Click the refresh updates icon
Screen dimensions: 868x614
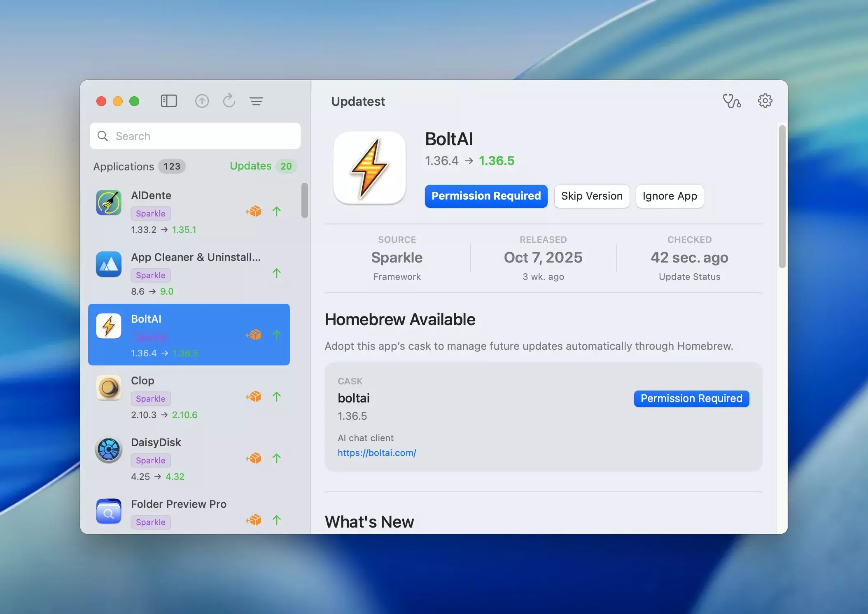tap(229, 101)
